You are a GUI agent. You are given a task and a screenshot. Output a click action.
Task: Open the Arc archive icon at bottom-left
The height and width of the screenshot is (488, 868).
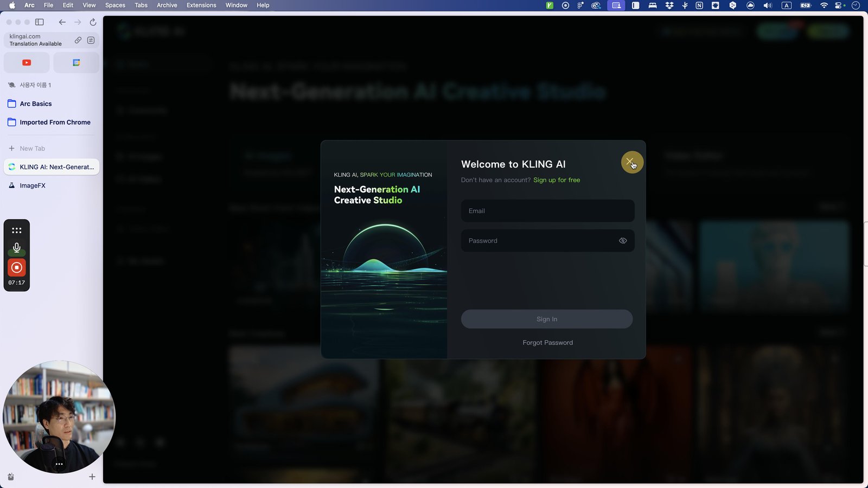coord(11,477)
